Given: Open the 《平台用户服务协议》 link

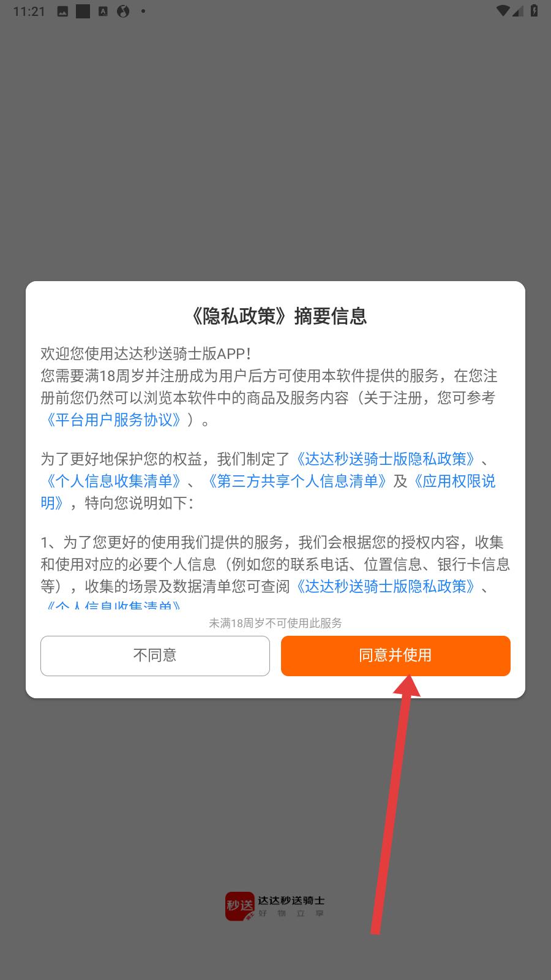Looking at the screenshot, I should pyautogui.click(x=114, y=420).
